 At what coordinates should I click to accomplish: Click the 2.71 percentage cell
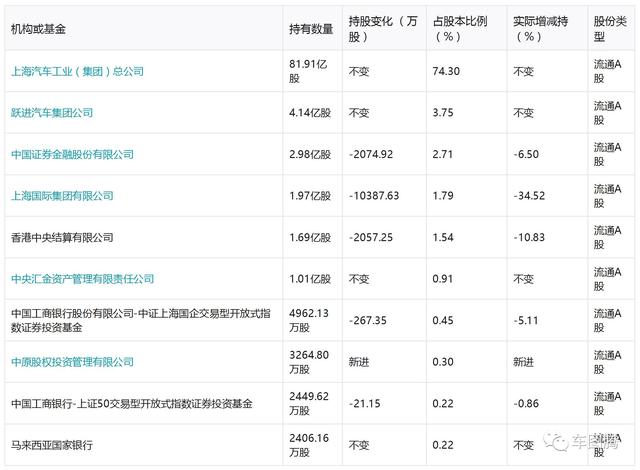pos(443,154)
